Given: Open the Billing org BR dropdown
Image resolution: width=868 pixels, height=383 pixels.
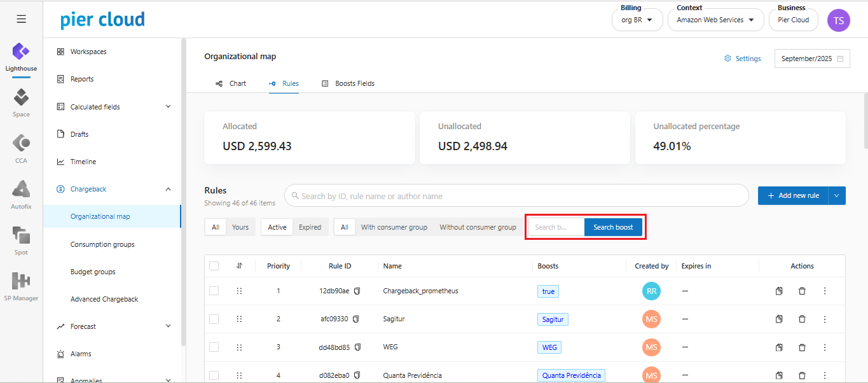Looking at the screenshot, I should (637, 20).
